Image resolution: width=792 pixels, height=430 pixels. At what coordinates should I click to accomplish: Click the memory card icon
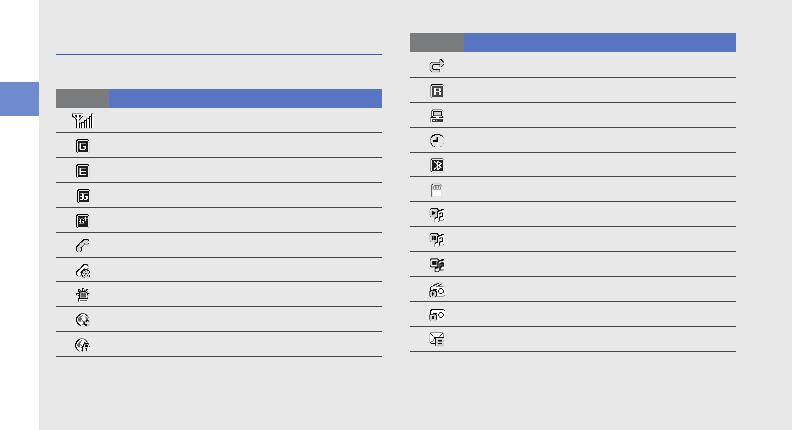pos(437,189)
